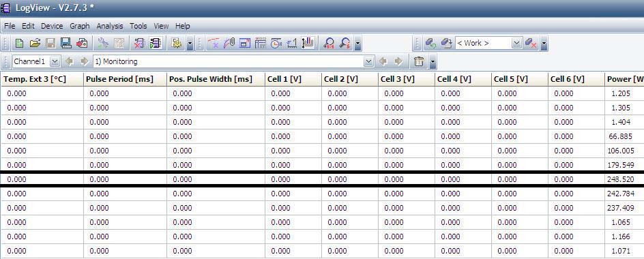Go to previous channel with left arrow

tap(69, 61)
